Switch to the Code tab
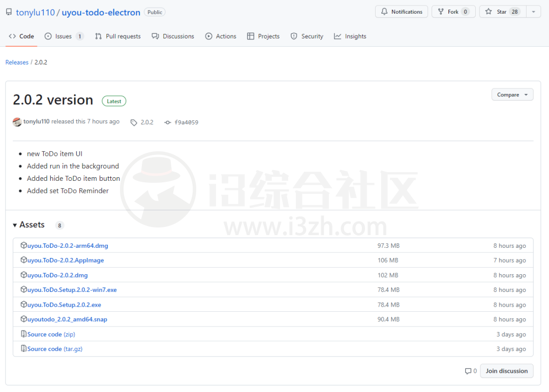 tap(21, 37)
